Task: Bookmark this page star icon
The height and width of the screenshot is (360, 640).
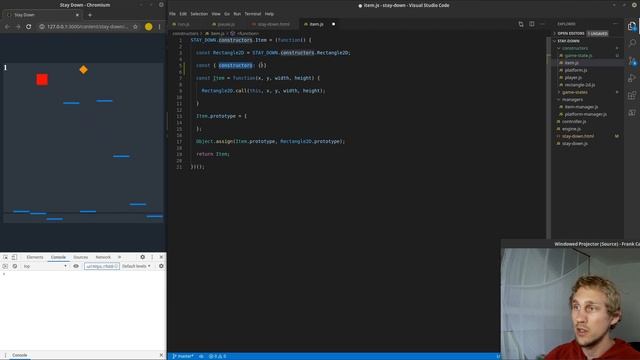Action: [136, 27]
